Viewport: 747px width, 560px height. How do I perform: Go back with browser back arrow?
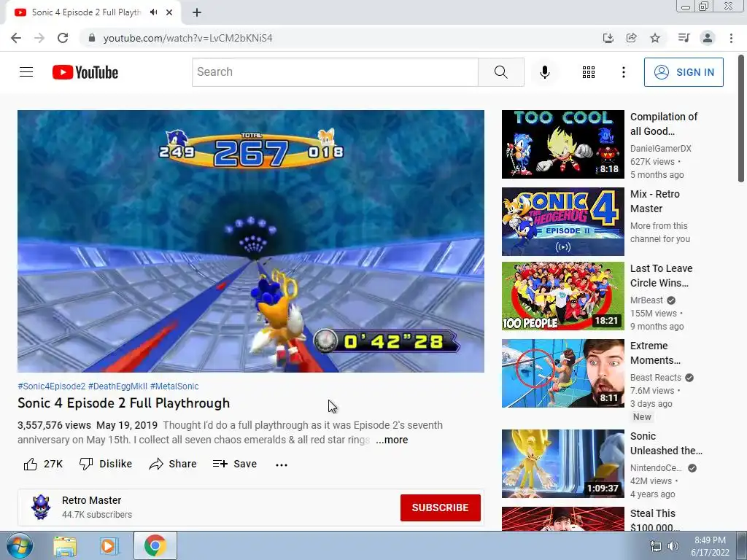click(x=16, y=38)
